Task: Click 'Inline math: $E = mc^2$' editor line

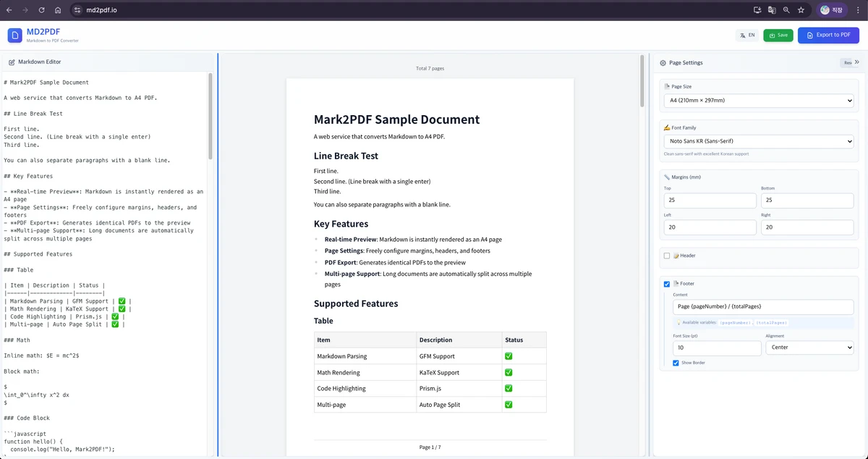Action: (41, 355)
